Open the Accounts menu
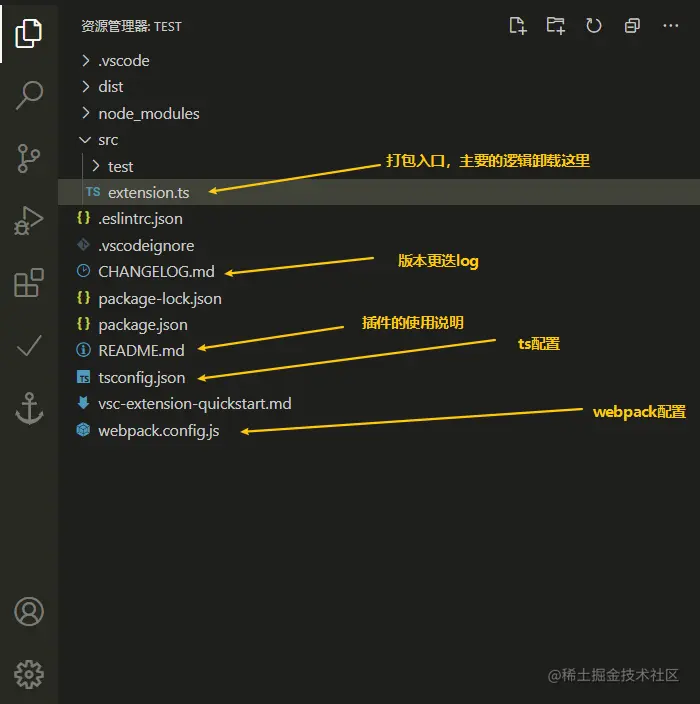The image size is (700, 704). (29, 611)
